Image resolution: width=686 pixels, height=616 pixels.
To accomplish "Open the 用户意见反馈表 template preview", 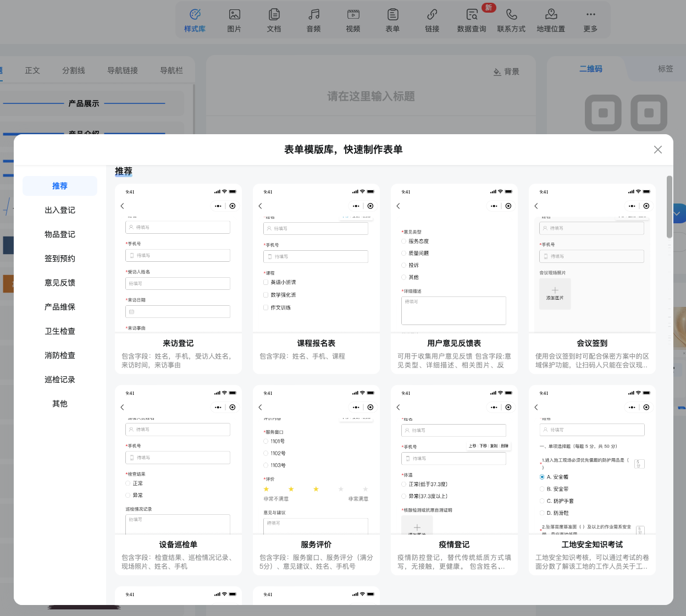I will (454, 258).
